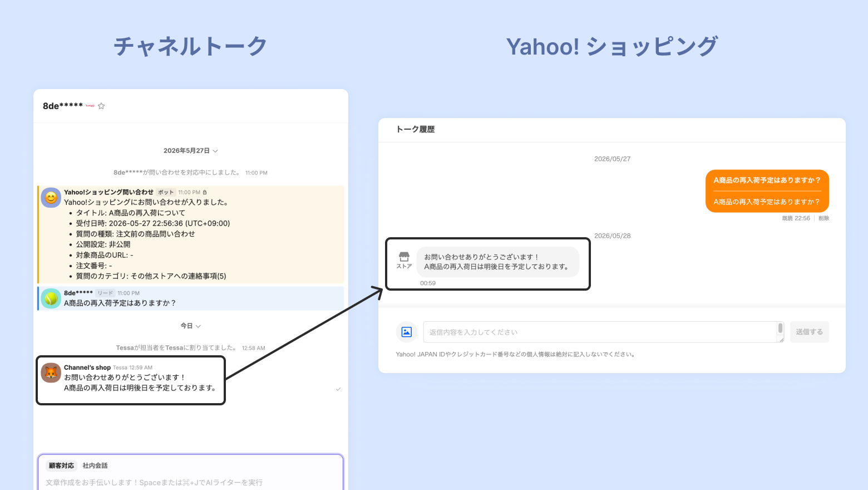Open the smiley bot avatar in Channel Talk
The height and width of the screenshot is (490, 868).
(51, 198)
